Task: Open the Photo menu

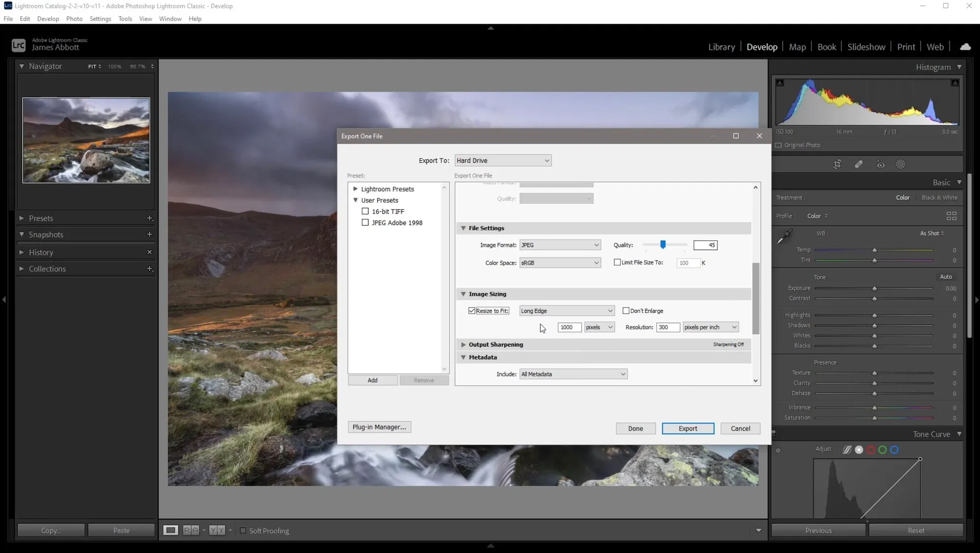Action: (74, 19)
